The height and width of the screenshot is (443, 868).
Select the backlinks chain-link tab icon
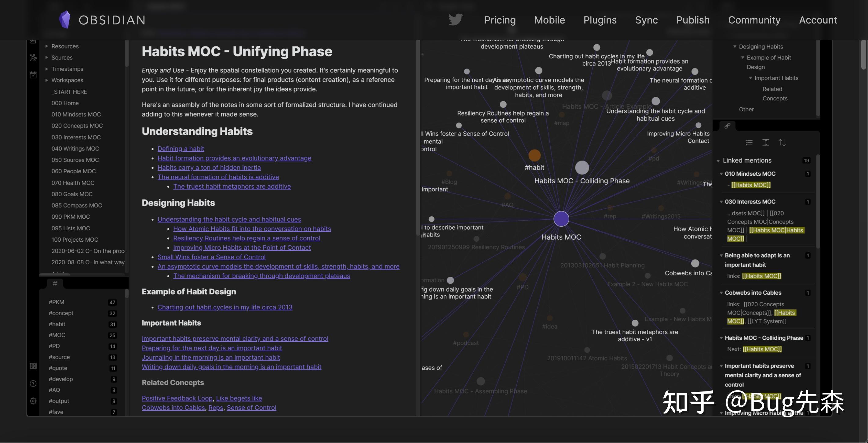728,126
